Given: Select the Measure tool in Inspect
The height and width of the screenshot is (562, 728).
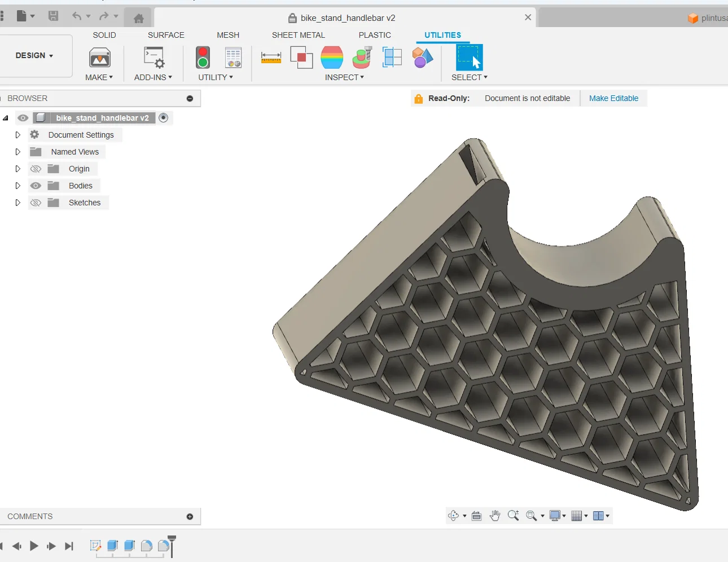Looking at the screenshot, I should tap(271, 58).
